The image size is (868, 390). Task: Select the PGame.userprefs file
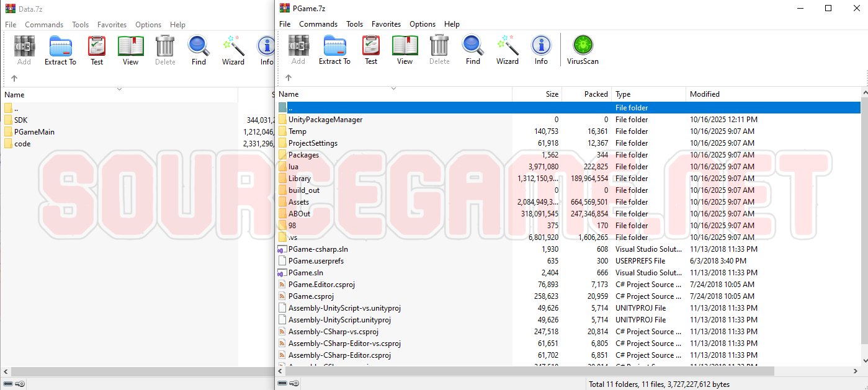coord(316,261)
